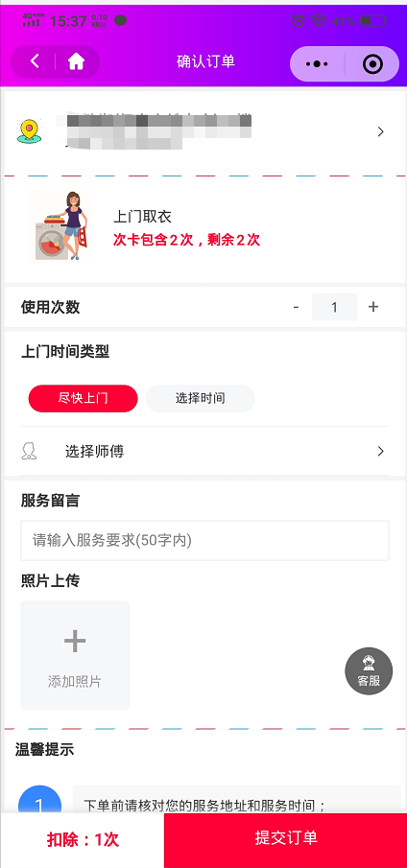Select 尽快上门 time option
The image size is (407, 868).
point(84,399)
